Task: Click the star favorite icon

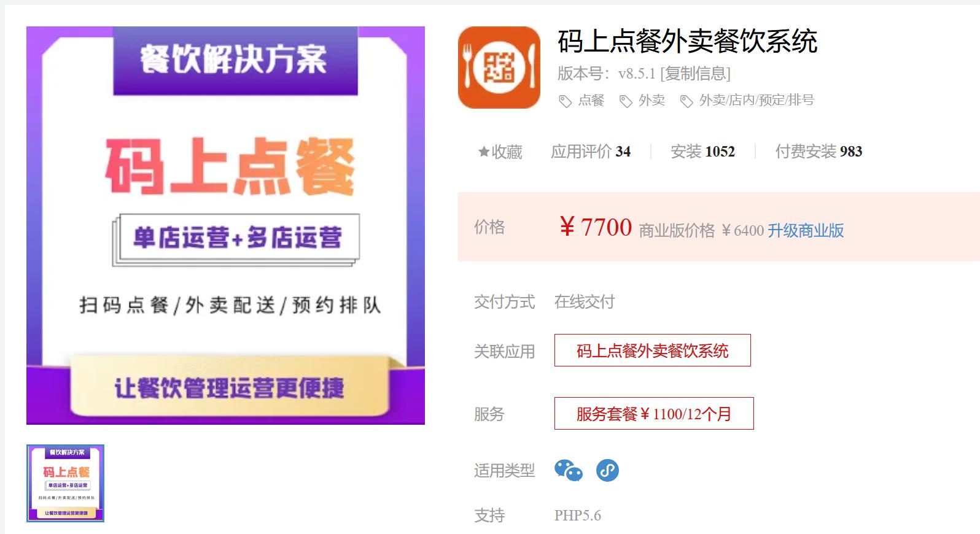Action: coord(484,152)
